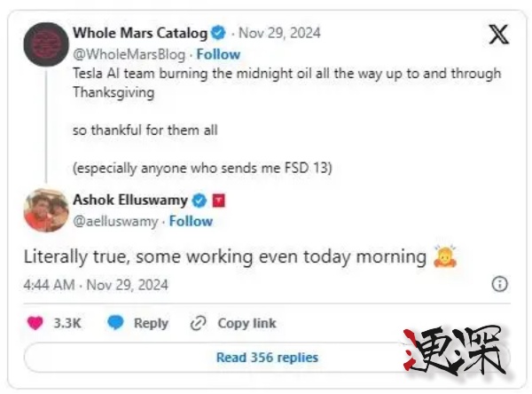Open the tweet info circle icon

(x=499, y=285)
